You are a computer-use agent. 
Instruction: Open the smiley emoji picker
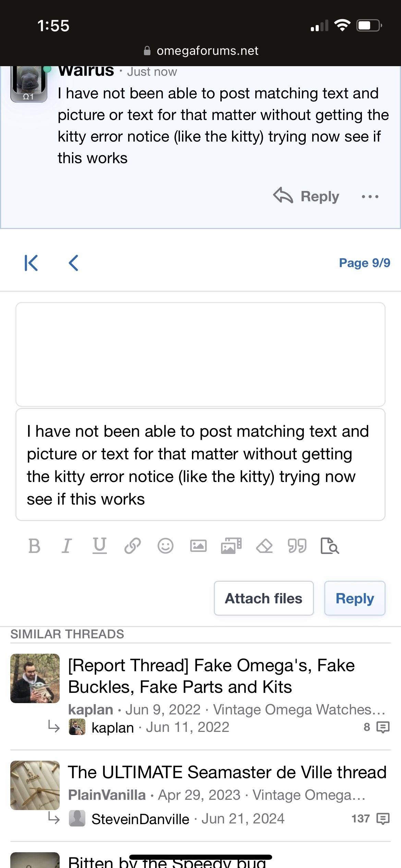tap(166, 546)
